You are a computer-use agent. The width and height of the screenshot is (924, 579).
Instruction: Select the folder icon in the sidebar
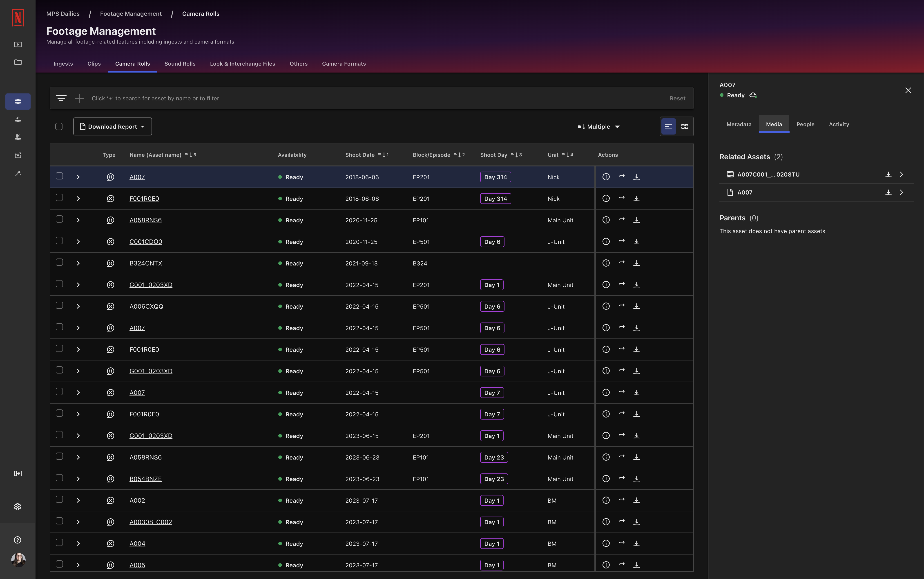[18, 62]
